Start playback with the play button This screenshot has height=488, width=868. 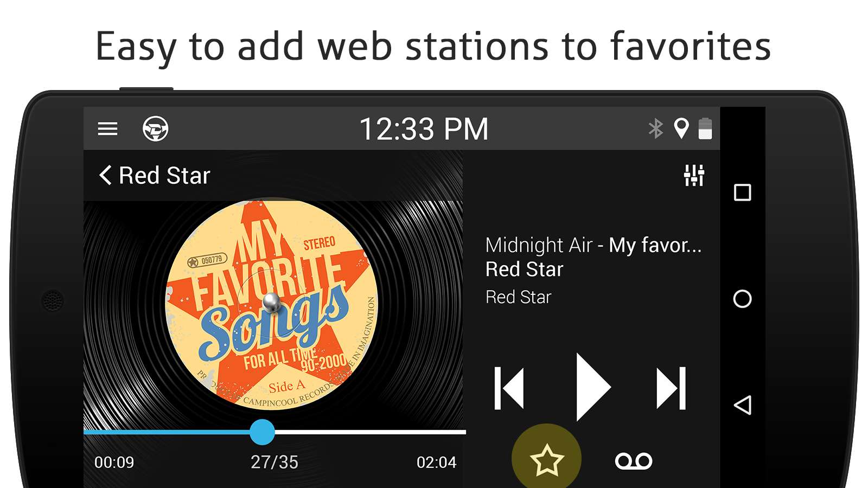tap(593, 387)
